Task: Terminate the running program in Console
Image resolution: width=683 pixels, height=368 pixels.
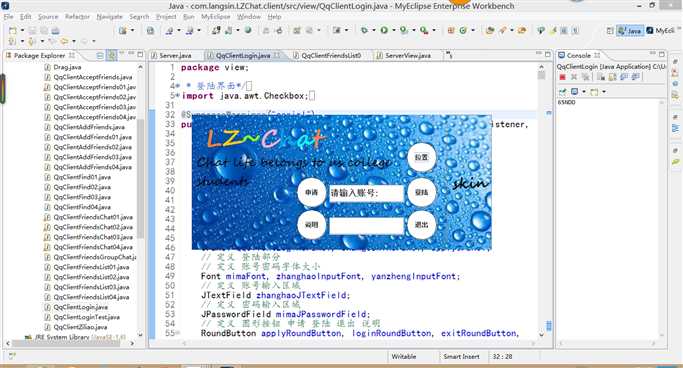Action: [x=562, y=77]
